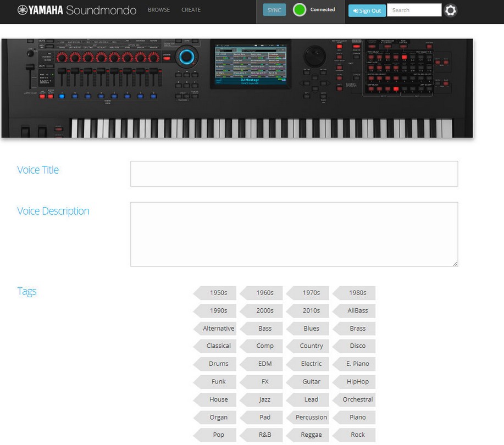This screenshot has height=445, width=504.
Task: Click the settings gear icon
Action: click(451, 10)
